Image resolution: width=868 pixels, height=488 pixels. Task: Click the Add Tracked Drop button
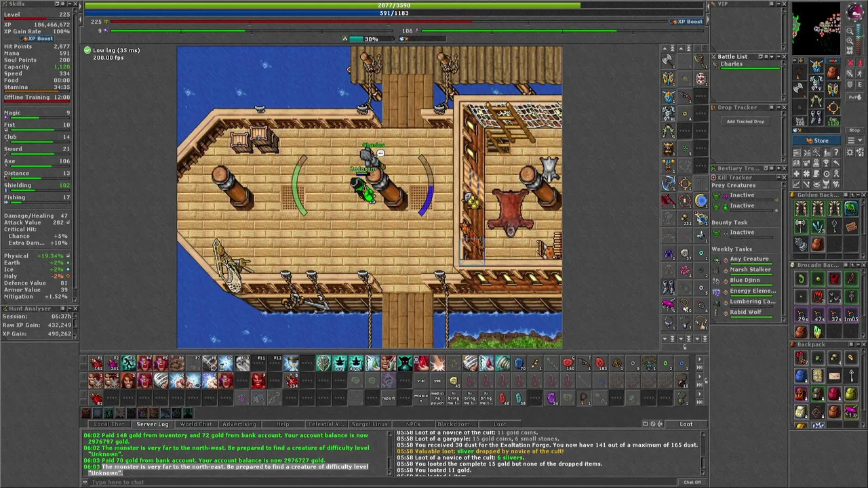click(x=745, y=121)
